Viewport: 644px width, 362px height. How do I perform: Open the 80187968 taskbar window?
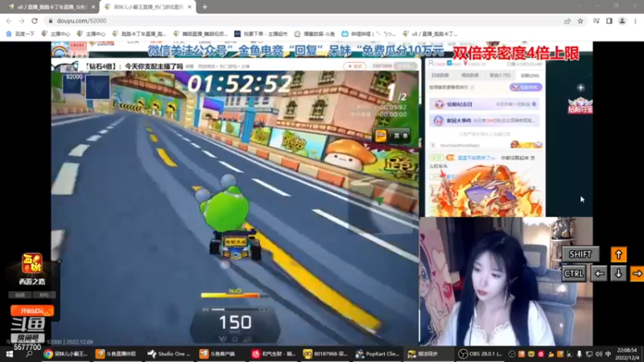click(x=325, y=354)
